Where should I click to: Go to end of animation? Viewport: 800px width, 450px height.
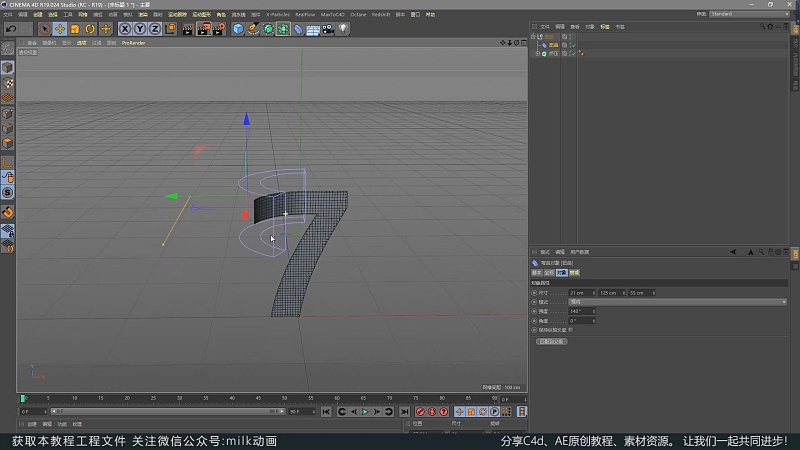coord(404,412)
